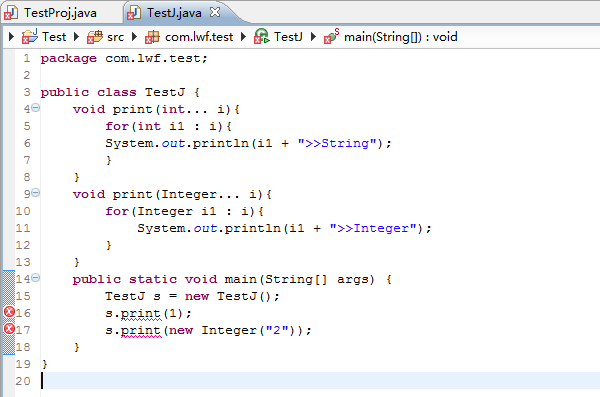Screen dimensions: 600x397
Task: Open the TestJ class breadcrumb item
Action: click(x=288, y=37)
